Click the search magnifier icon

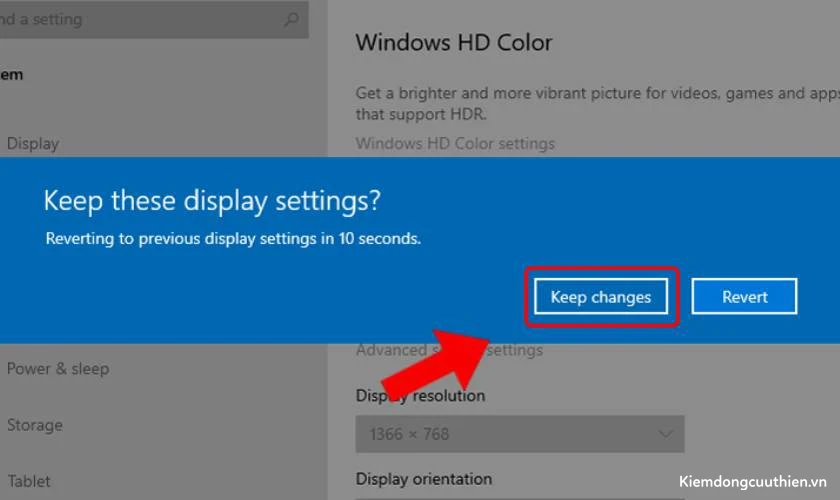291,20
